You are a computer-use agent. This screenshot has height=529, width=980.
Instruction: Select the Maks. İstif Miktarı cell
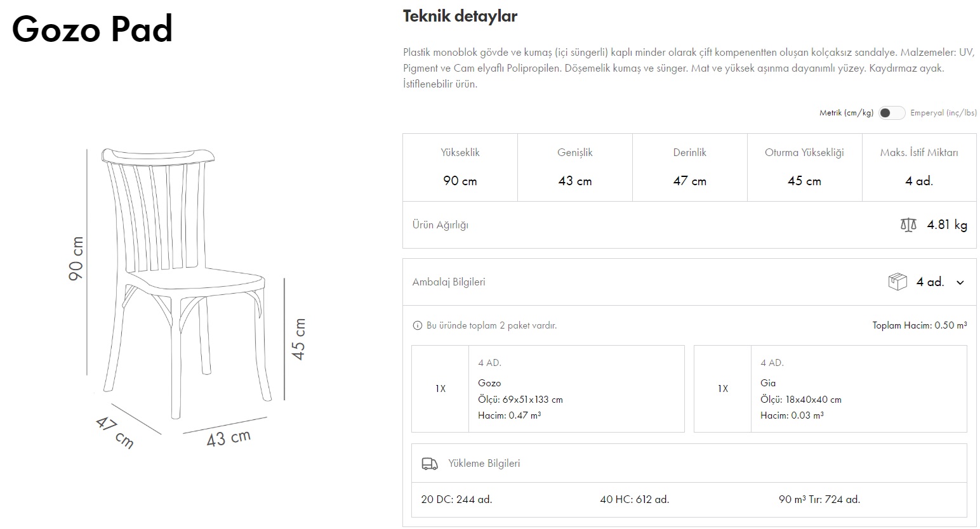(x=918, y=167)
